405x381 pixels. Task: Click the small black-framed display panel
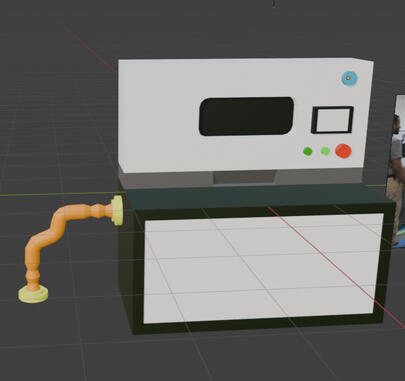pyautogui.click(x=332, y=120)
